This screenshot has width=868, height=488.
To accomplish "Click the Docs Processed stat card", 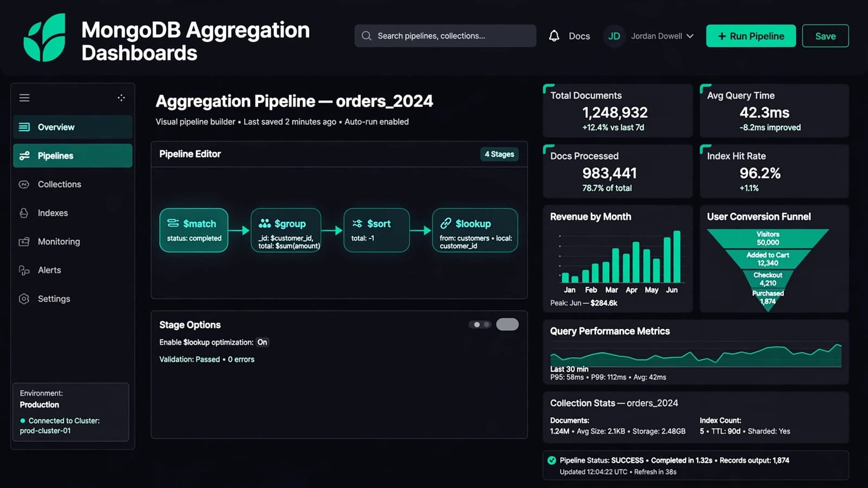I will click(x=618, y=171).
